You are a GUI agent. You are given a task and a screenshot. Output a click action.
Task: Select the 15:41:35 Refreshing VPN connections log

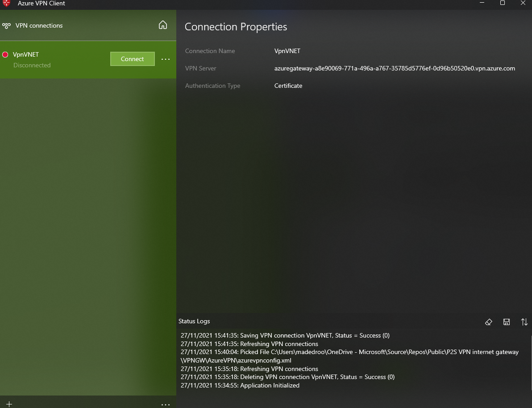[249, 344]
